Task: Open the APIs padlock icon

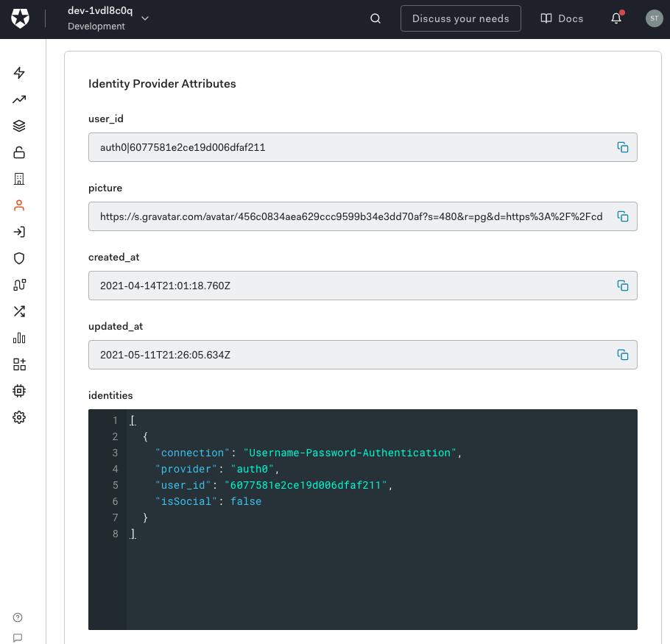Action: [x=18, y=152]
